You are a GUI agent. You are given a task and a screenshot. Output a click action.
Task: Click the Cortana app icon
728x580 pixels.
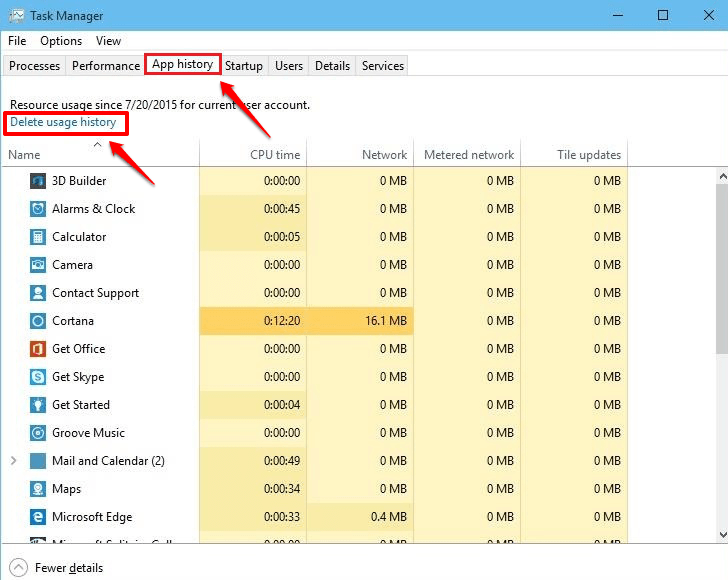pos(38,321)
